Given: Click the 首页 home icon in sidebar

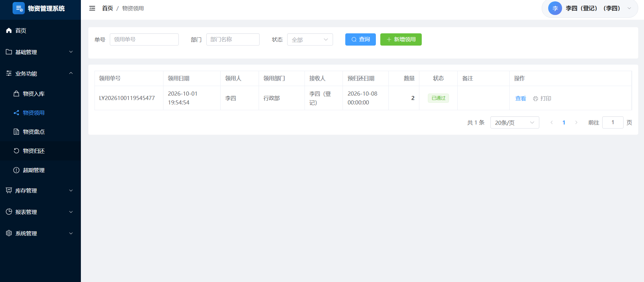Looking at the screenshot, I should click(9, 31).
